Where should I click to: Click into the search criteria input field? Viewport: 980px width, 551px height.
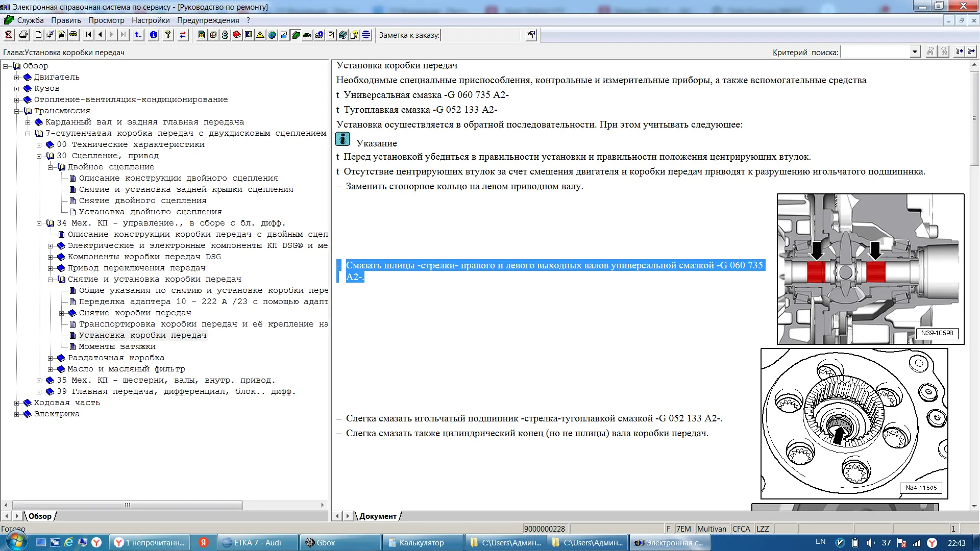click(x=875, y=52)
